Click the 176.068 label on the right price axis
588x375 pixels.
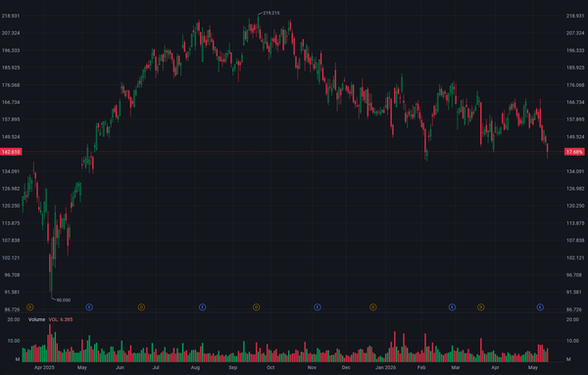coord(575,85)
